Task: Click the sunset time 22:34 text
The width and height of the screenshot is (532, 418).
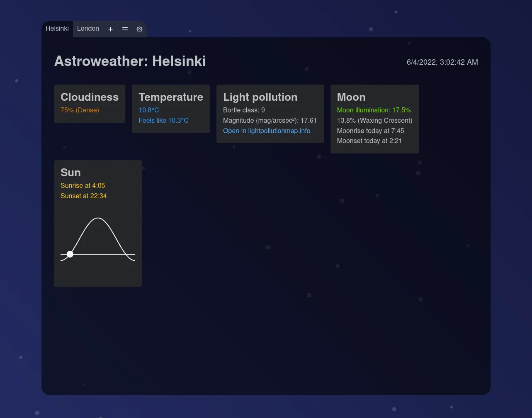Action: coord(84,196)
